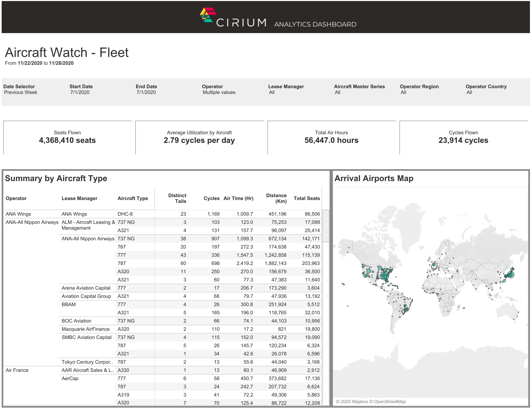
Task: Click the 2,419.2 air time value
Action: 245,263
